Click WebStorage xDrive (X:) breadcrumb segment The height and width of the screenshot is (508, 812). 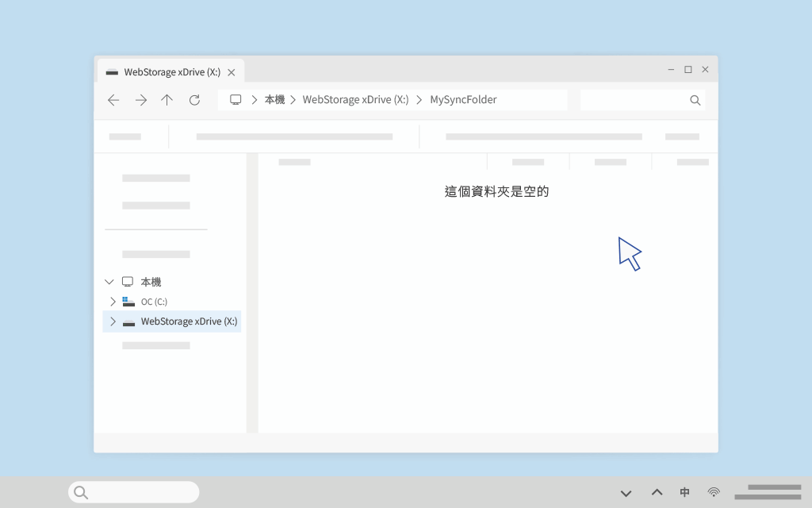click(355, 99)
